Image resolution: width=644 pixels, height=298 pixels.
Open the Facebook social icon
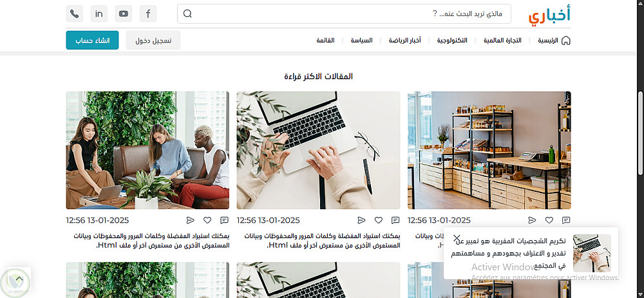pos(148,14)
